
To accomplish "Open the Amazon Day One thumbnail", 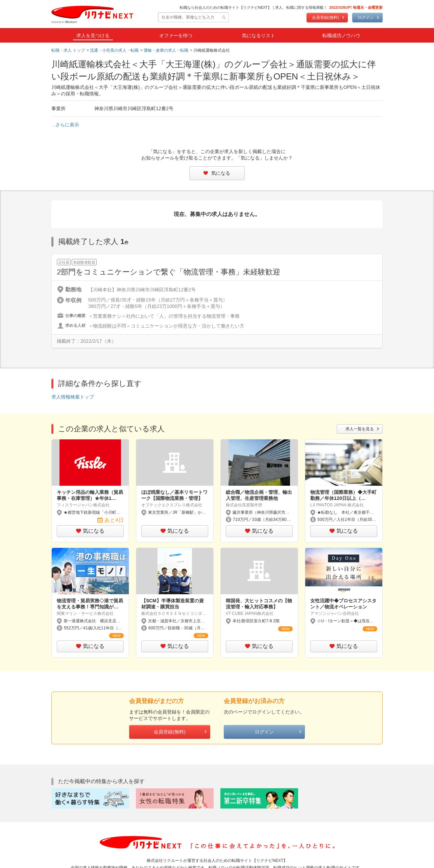I will click(x=344, y=571).
